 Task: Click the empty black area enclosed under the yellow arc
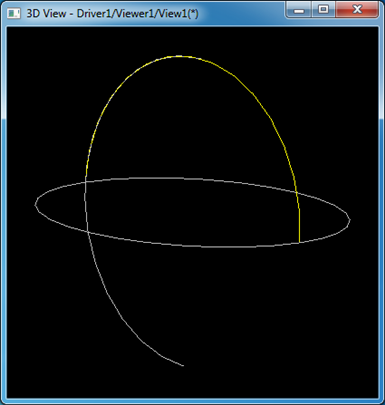(187, 127)
